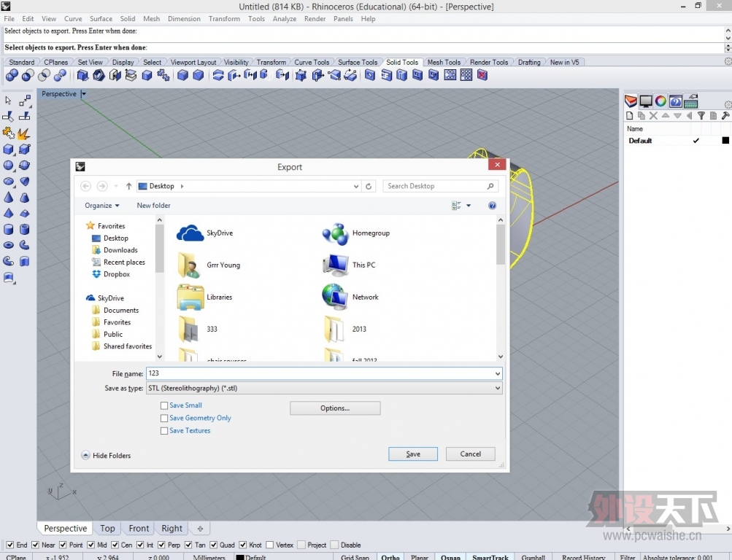The image size is (732, 560).
Task: Select the Sphere solid tool icon
Action: click(x=9, y=165)
